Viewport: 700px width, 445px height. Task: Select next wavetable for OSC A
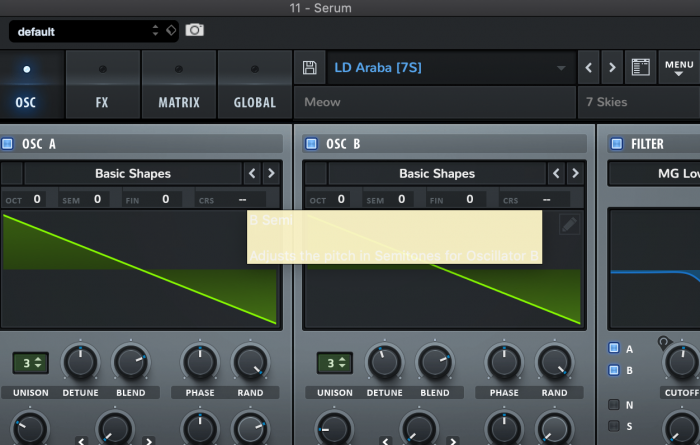pos(271,173)
